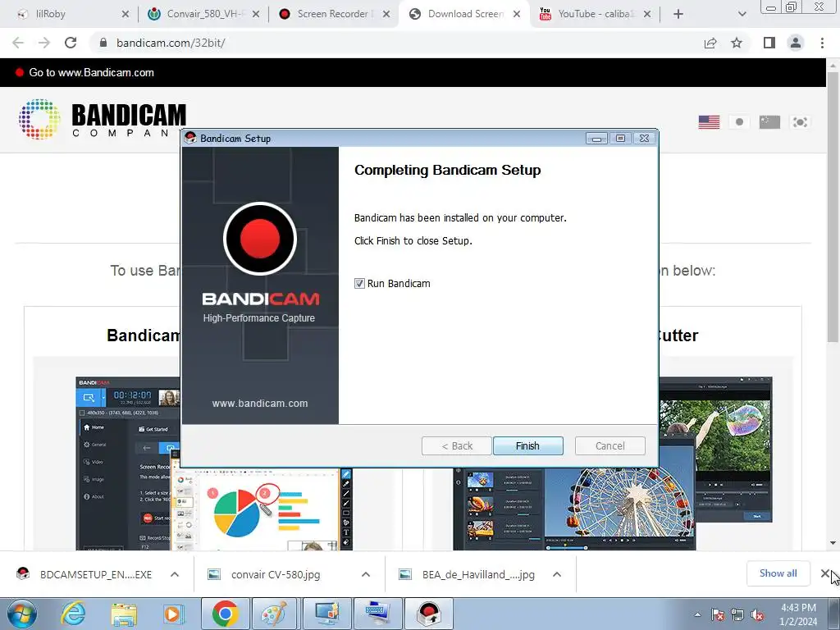Open the Windows Start menu

pos(21,614)
